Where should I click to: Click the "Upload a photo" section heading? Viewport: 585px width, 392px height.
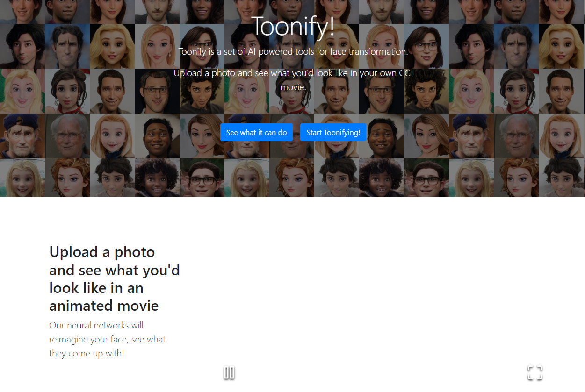coord(115,278)
